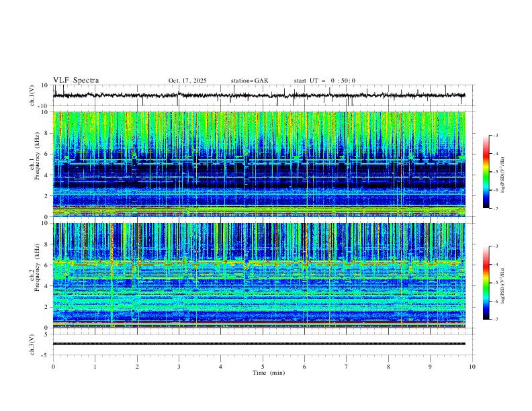Image resolution: width=532 pixels, height=411 pixels.
Task: Click time-axis tick label '2'
Action: (x=137, y=367)
